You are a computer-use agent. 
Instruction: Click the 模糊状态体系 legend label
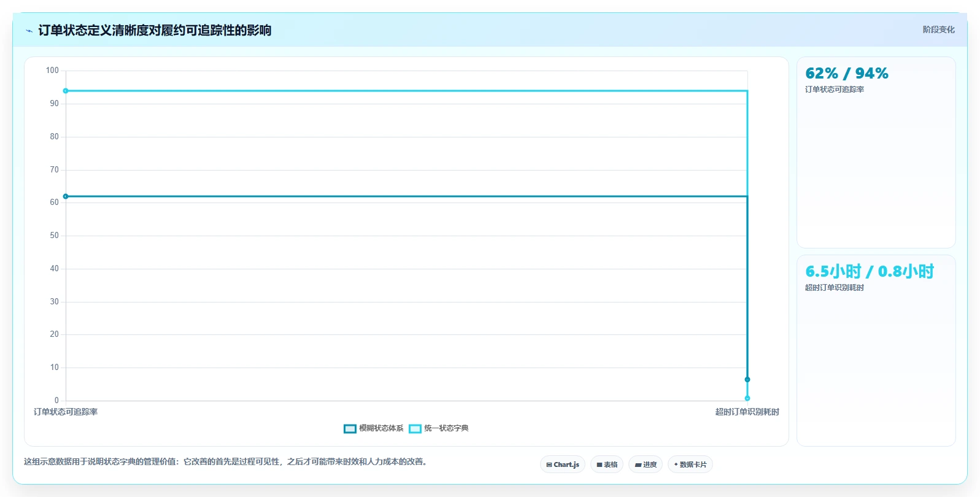(x=381, y=428)
